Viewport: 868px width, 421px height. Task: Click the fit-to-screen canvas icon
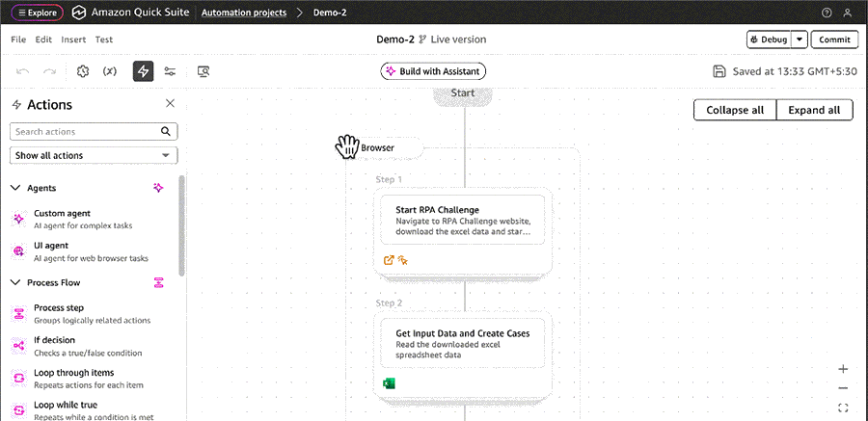point(843,408)
